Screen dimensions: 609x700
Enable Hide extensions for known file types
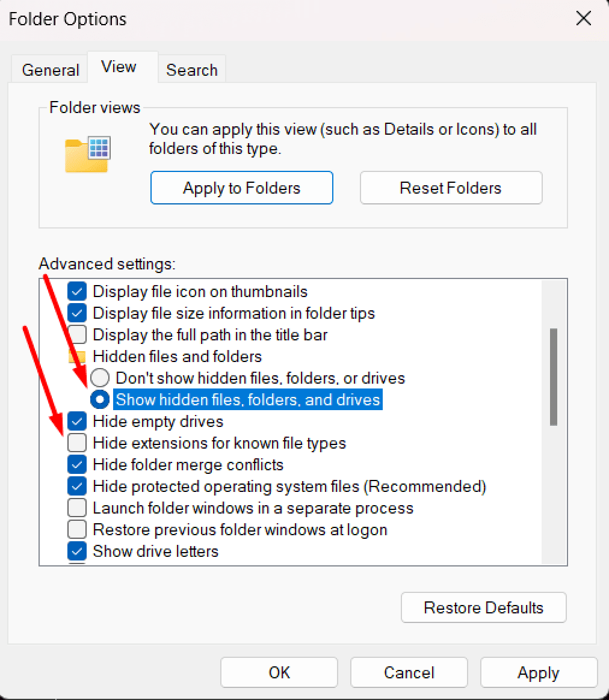pyautogui.click(x=77, y=443)
